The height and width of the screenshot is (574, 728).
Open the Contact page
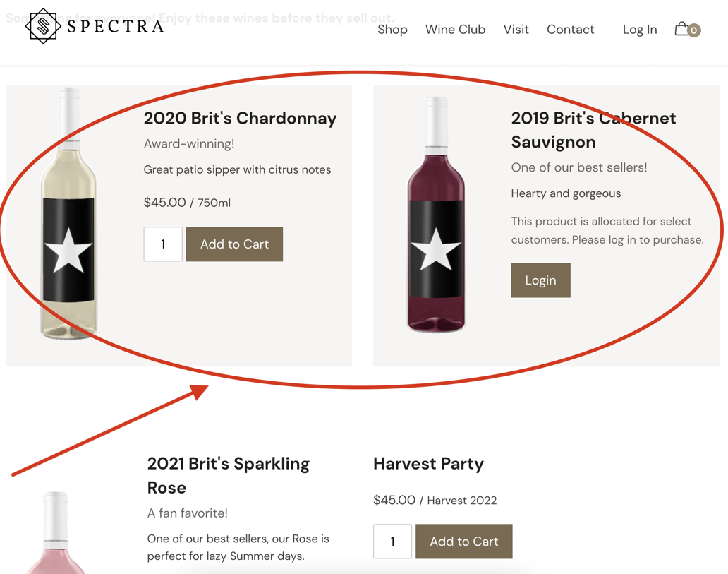570,30
